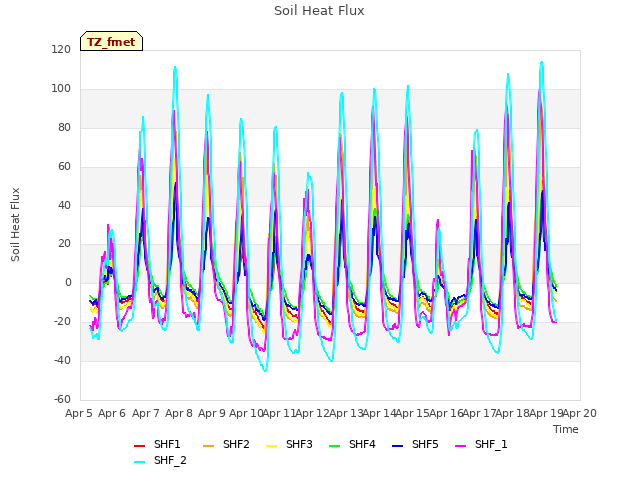The height and width of the screenshot is (480, 640).
Task: Select the Apr 8 tick label
Action: point(179,413)
